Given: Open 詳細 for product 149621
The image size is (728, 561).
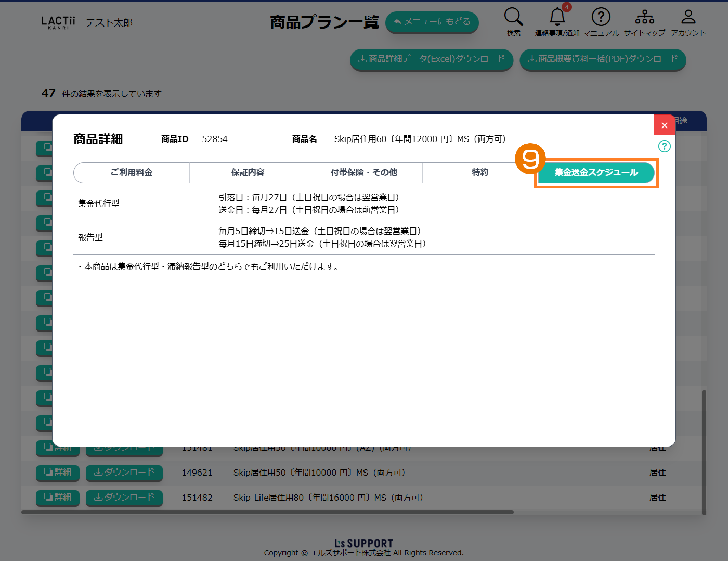Looking at the screenshot, I should pos(58,472).
